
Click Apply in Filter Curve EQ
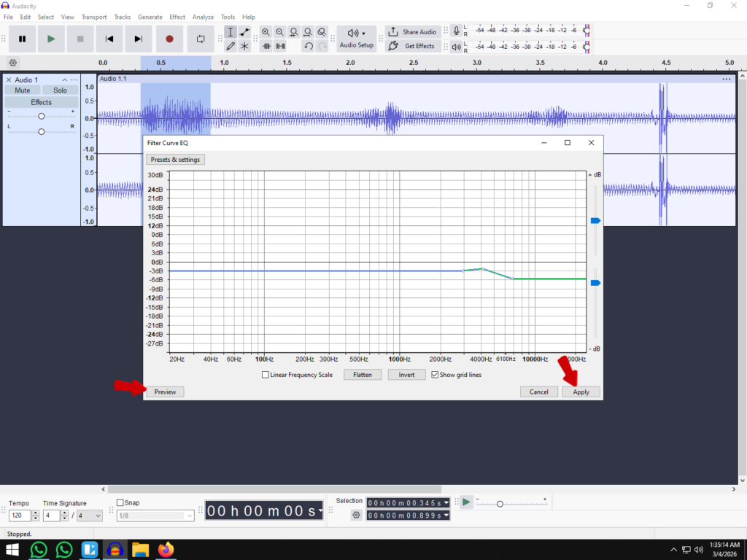tap(581, 392)
